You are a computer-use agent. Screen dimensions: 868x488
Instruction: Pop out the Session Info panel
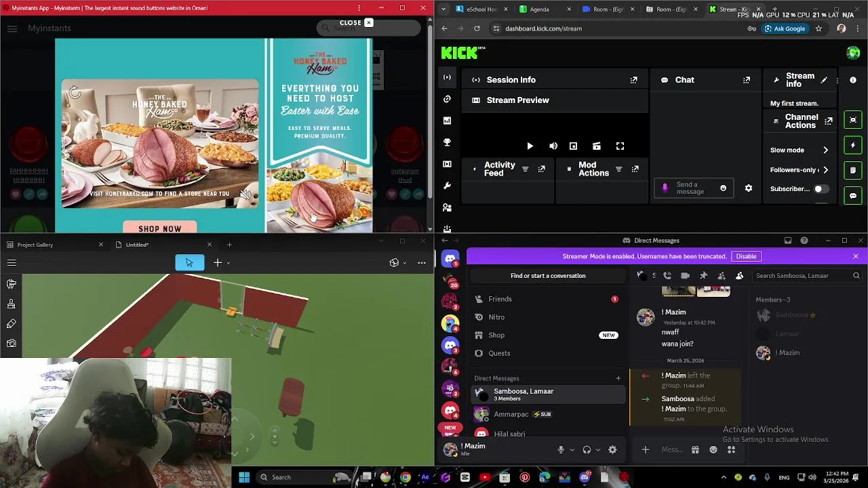(633, 80)
